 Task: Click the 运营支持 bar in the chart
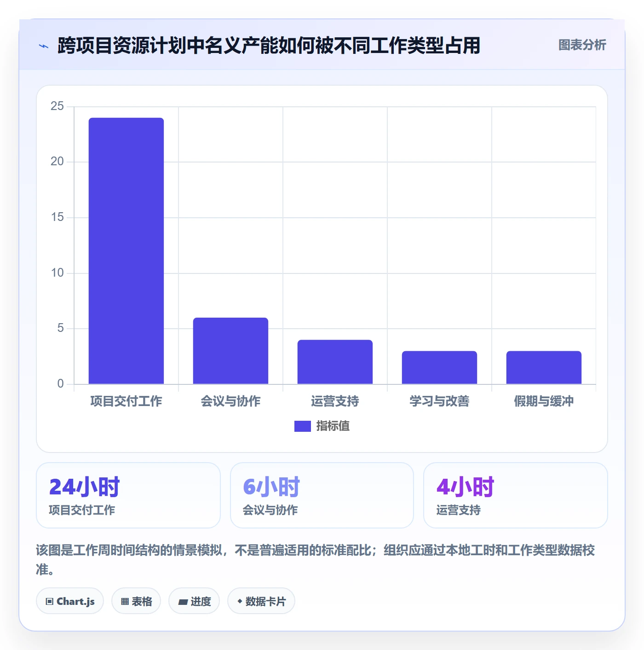[x=335, y=362]
